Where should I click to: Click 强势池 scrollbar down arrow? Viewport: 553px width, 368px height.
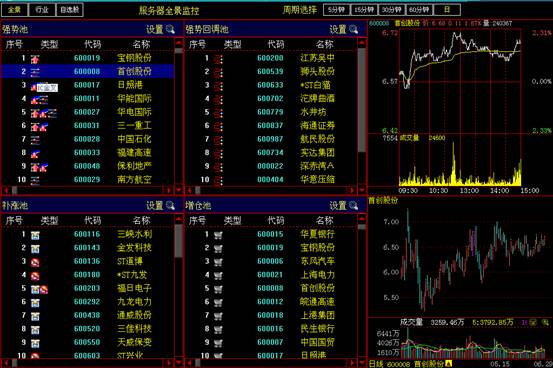178,190
